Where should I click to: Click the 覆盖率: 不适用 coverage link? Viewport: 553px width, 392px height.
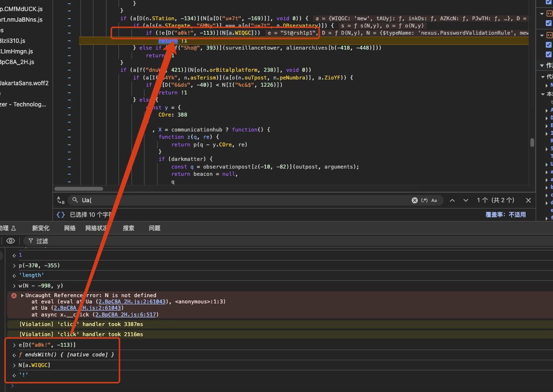[505, 215]
